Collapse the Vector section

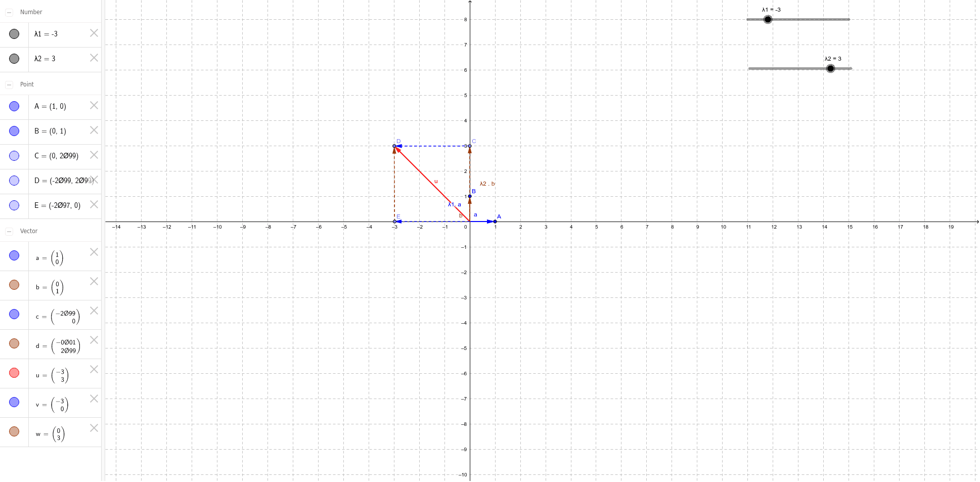coord(9,231)
